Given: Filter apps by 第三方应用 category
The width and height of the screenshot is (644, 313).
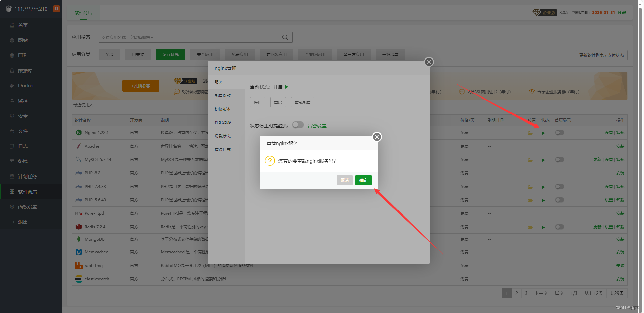Looking at the screenshot, I should point(354,54).
